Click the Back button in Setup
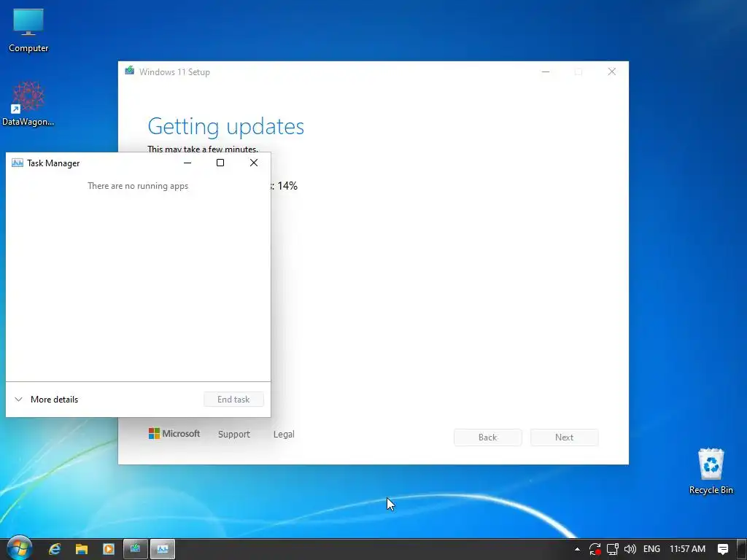 [488, 437]
